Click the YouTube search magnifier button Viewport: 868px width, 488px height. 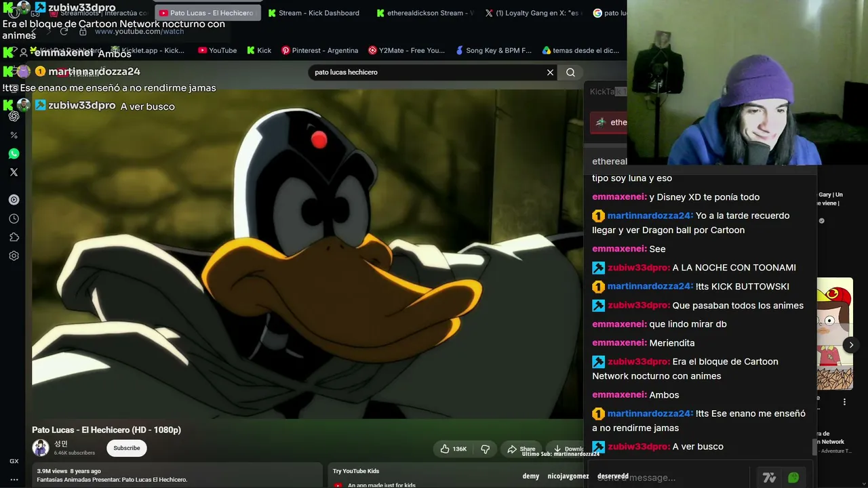point(570,73)
